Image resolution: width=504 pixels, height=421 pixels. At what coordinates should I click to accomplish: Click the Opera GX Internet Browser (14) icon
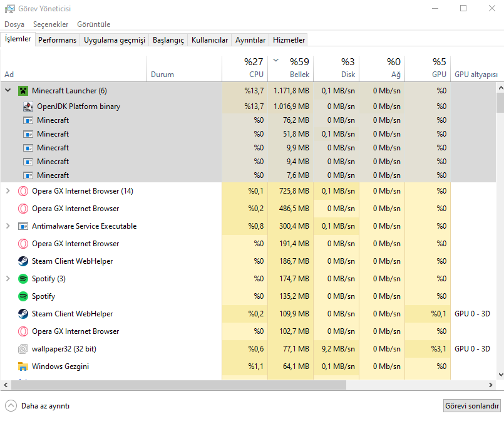tap(23, 191)
